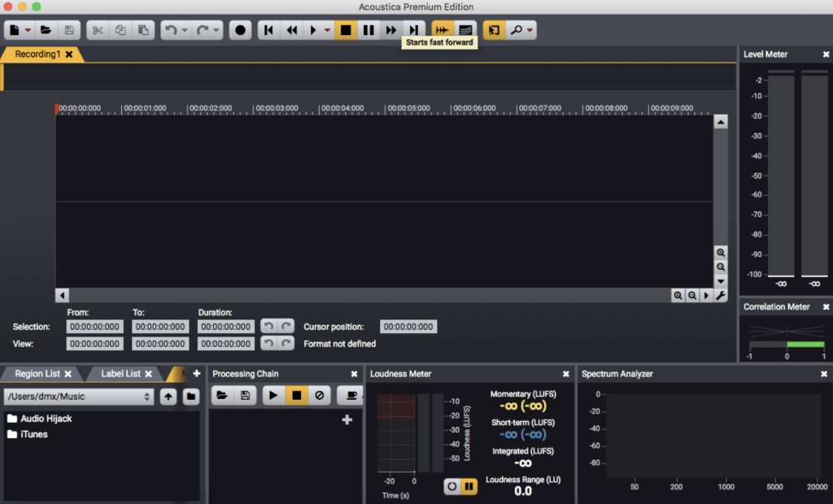Screen dimensions: 833x504
Task: Rewind playback with the double-left arrows
Action: click(x=292, y=30)
